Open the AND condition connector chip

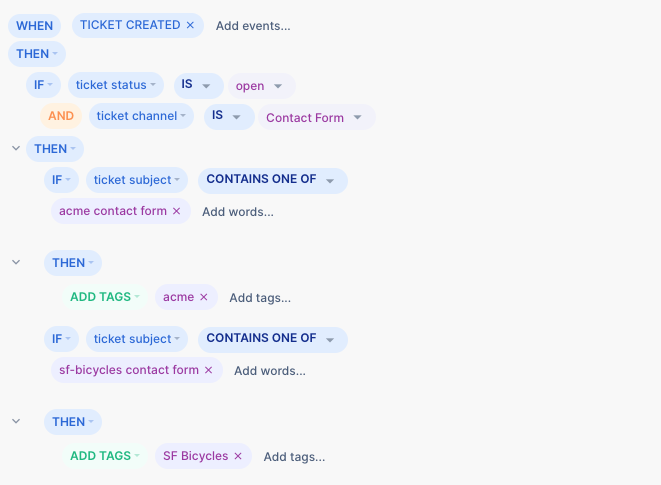pyautogui.click(x=61, y=116)
